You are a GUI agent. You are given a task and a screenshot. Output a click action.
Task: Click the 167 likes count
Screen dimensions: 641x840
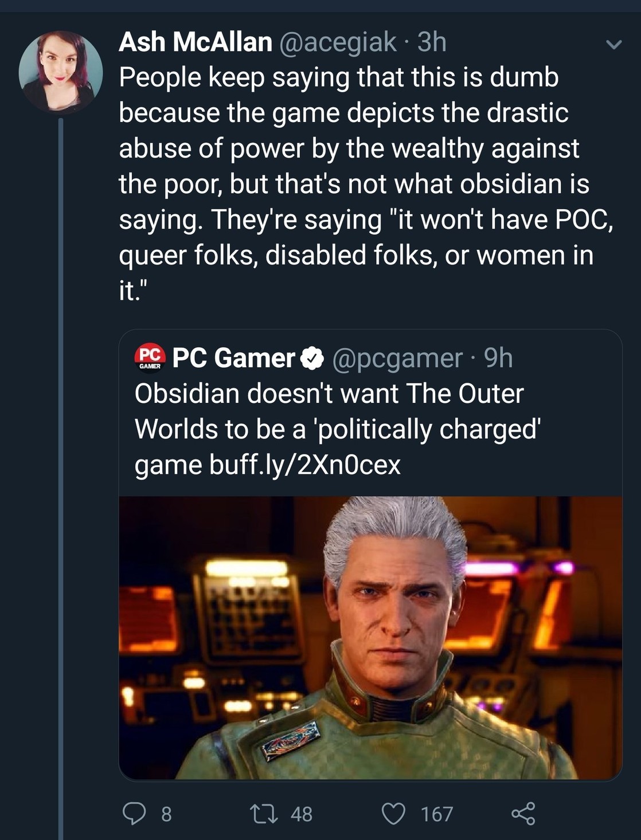437,814
